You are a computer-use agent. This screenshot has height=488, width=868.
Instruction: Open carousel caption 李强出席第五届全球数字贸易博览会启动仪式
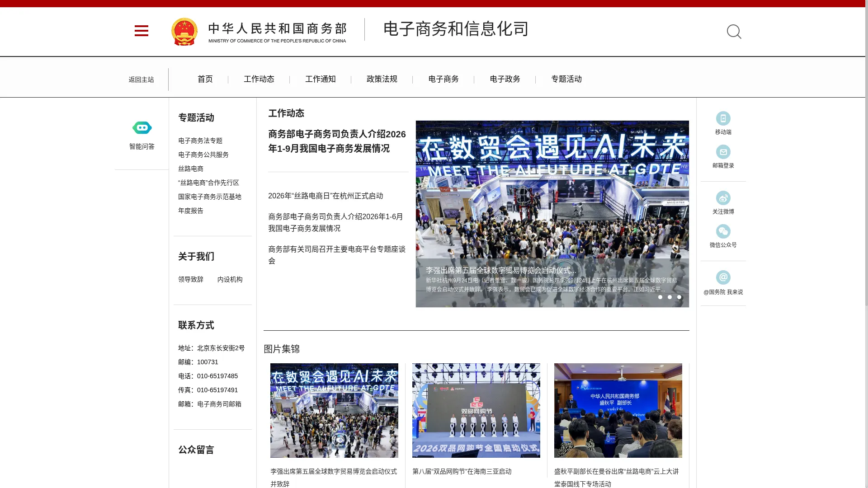click(501, 270)
